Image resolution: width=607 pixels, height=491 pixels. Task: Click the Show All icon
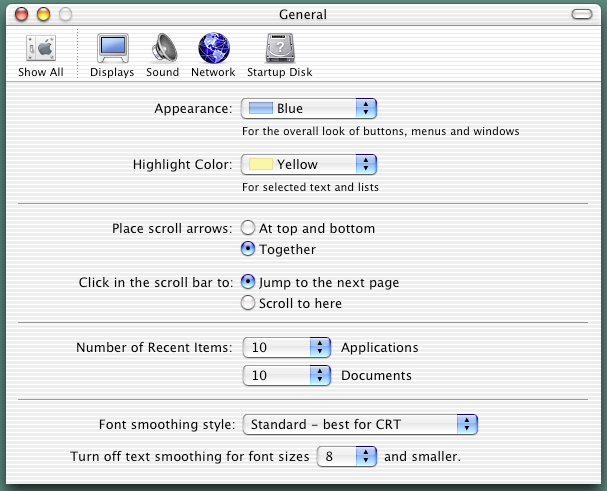(40, 49)
